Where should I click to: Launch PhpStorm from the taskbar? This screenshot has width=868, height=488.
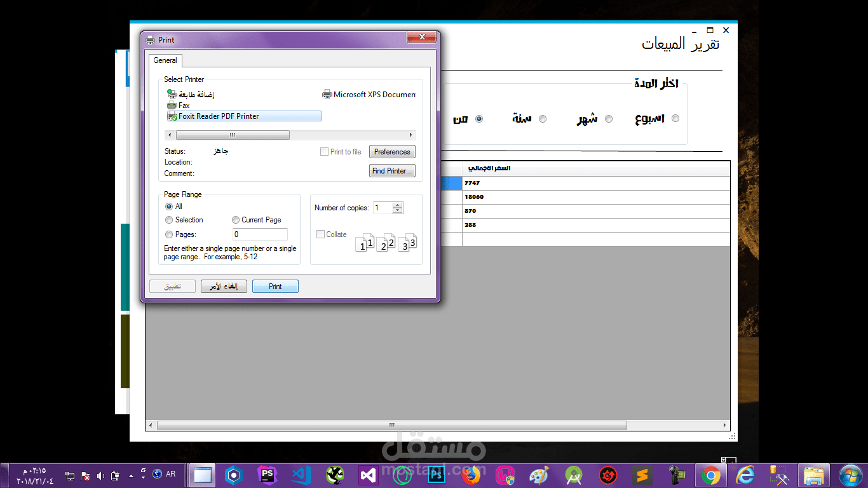[x=267, y=475]
